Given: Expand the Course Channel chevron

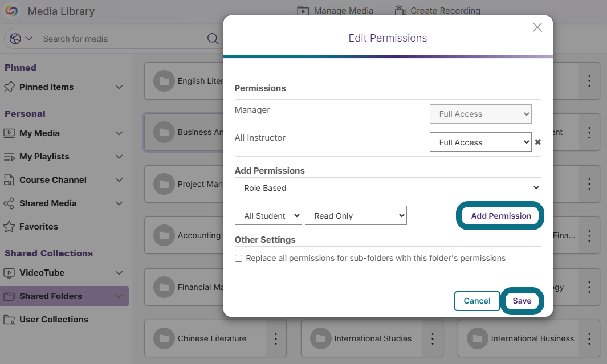Looking at the screenshot, I should tap(119, 180).
